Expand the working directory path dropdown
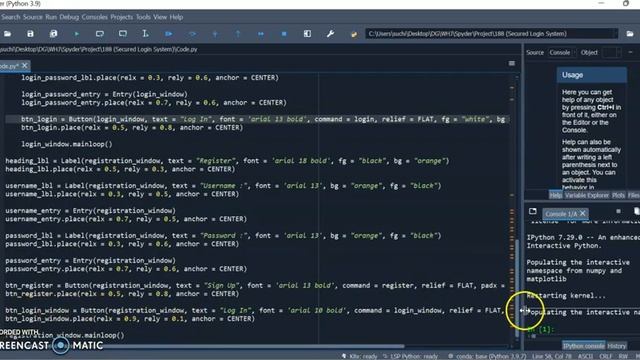The width and height of the screenshot is (640, 360). (616, 34)
